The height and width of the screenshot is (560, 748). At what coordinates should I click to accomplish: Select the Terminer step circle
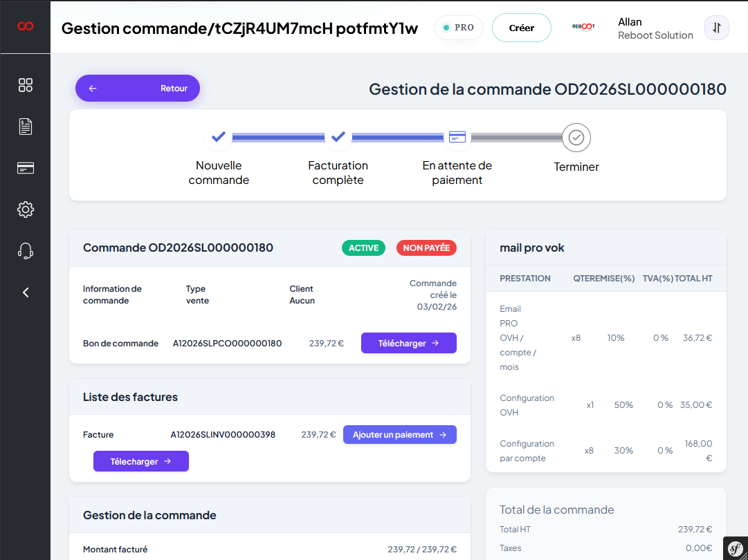coord(576,138)
